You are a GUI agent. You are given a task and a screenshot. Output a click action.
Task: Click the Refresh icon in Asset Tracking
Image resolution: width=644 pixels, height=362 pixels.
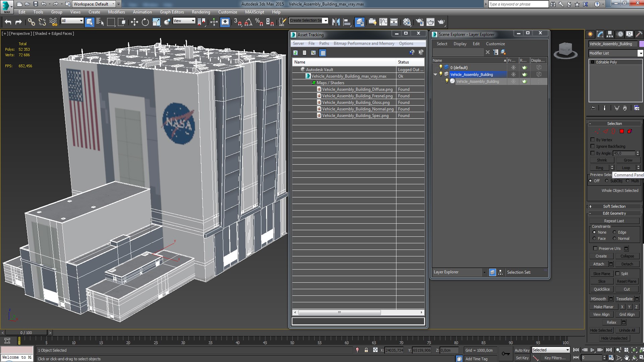(x=296, y=53)
